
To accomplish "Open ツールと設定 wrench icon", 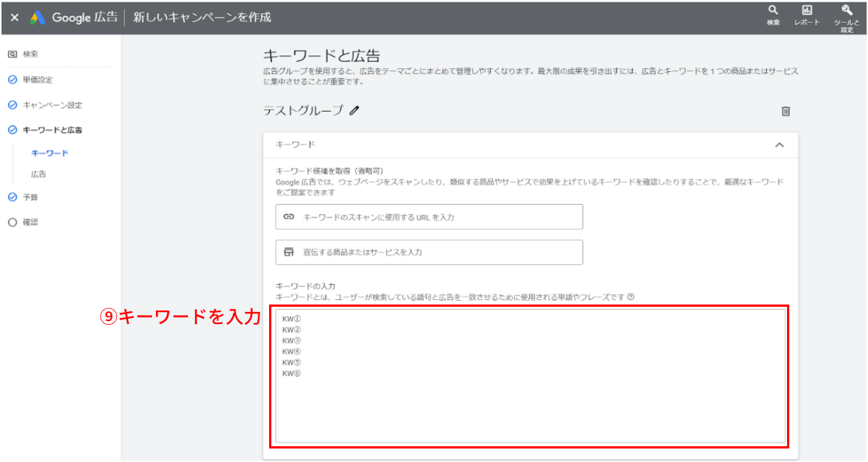I will coord(846,18).
